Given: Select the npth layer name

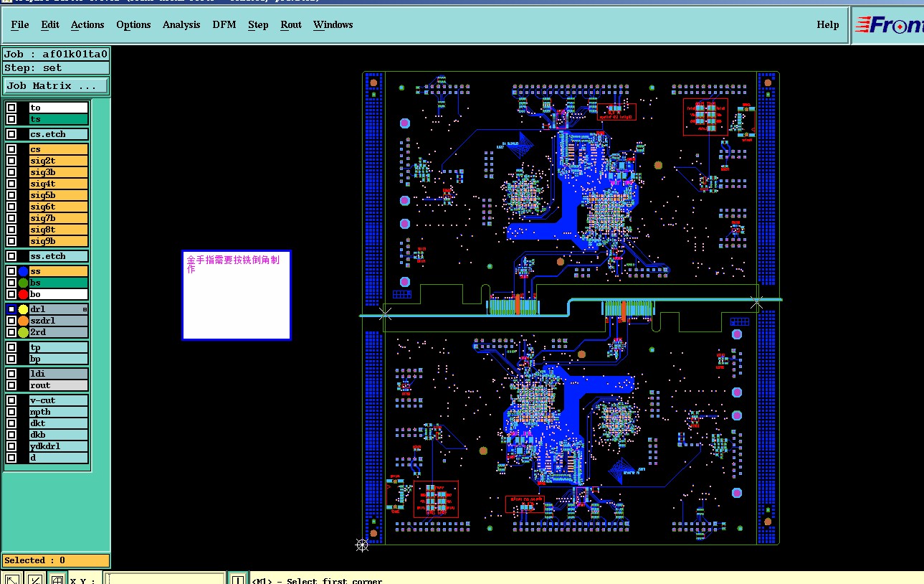Looking at the screenshot, I should coord(58,412).
